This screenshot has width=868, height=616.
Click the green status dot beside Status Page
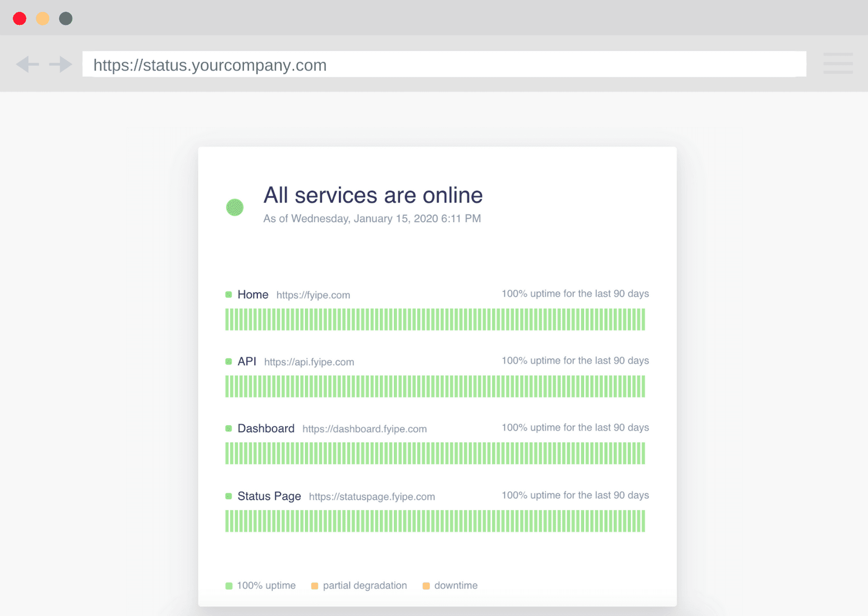[229, 496]
